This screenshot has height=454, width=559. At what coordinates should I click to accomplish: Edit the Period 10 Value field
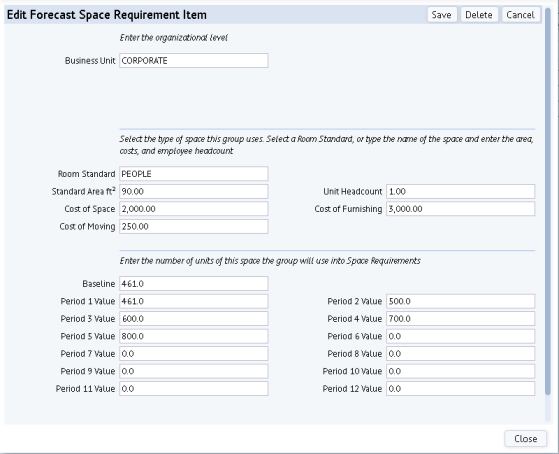(461, 371)
